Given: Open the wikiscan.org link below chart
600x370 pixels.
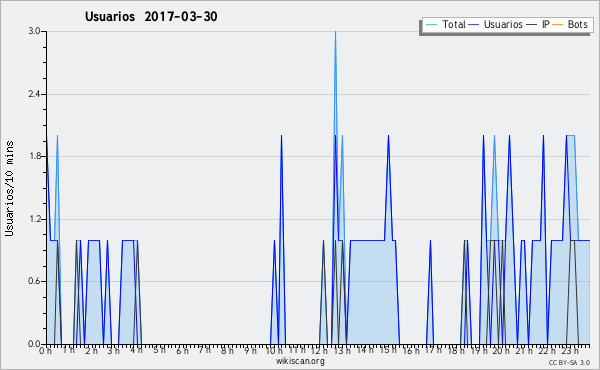Looking at the screenshot, I should click(x=300, y=361).
